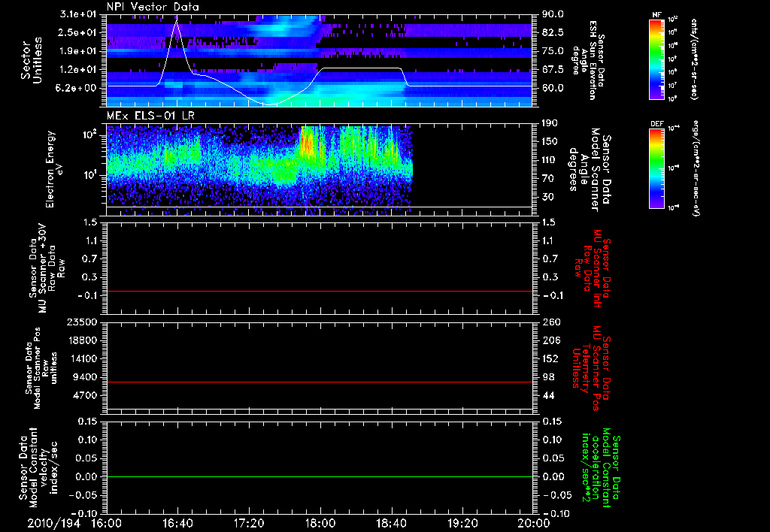Click the 16:40 time axis label
Image resolution: width=770 pixels, height=532 pixels.
pyautogui.click(x=177, y=523)
